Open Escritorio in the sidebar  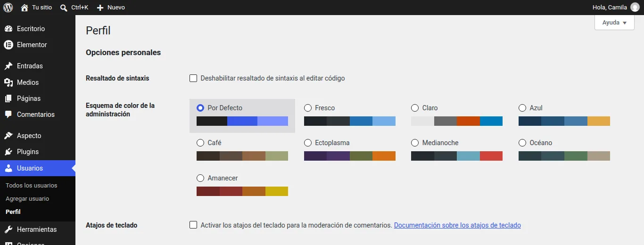coord(38,29)
